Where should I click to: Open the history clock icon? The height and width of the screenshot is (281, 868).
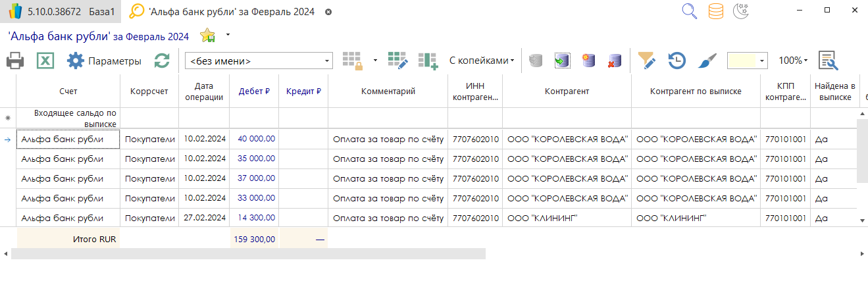pyautogui.click(x=677, y=61)
